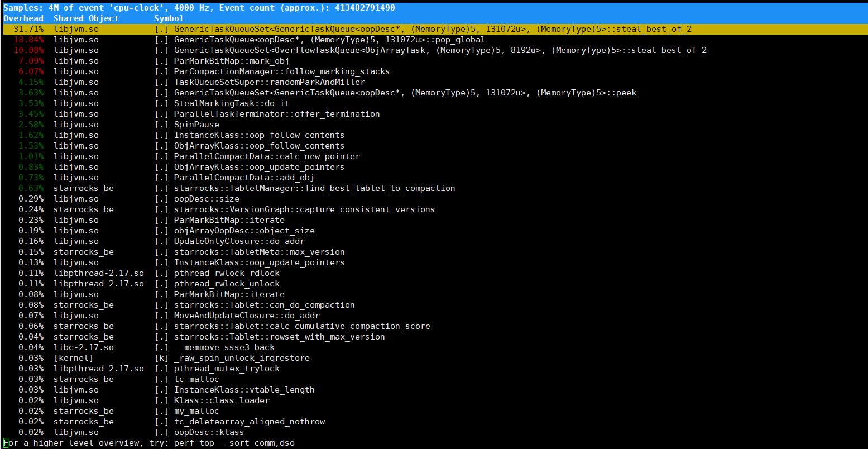Click the kernel _raw_spin_unlock_irqrestore line

(242, 358)
